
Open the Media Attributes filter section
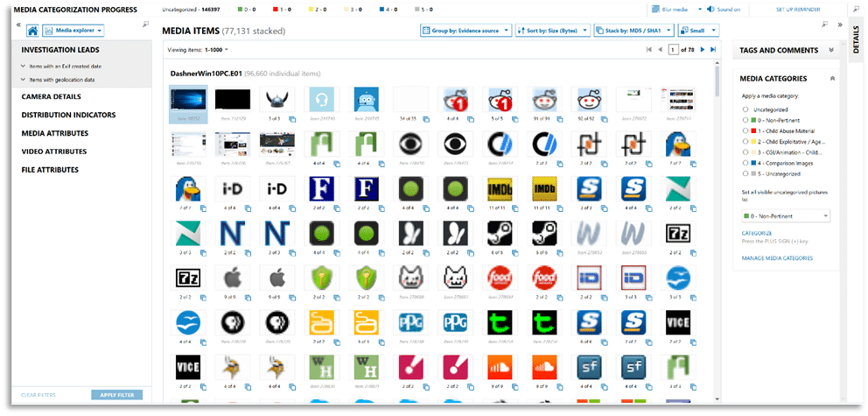(55, 133)
